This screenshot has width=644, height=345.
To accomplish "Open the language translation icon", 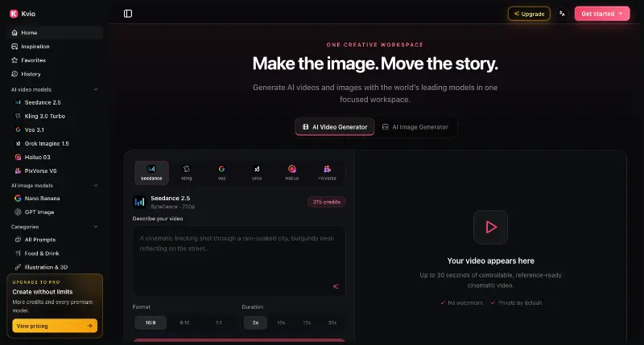I will [x=562, y=14].
